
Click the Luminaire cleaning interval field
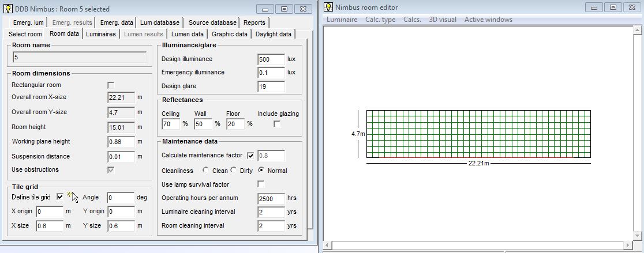pyautogui.click(x=271, y=212)
